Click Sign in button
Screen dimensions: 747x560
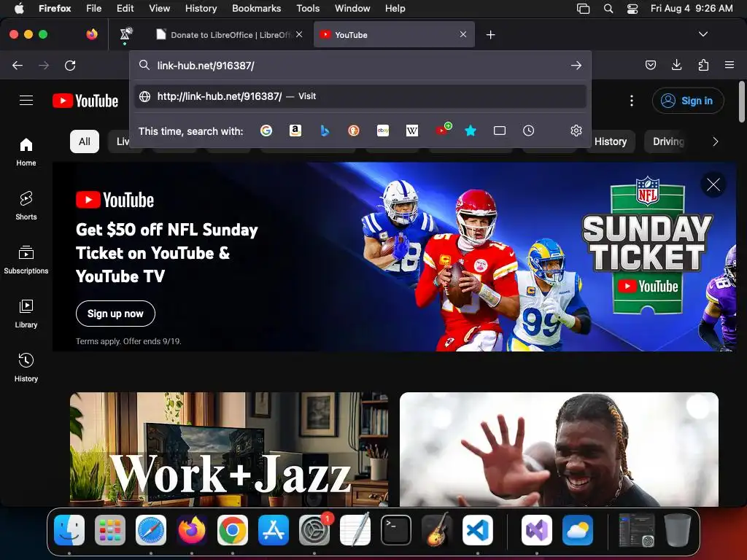[688, 101]
